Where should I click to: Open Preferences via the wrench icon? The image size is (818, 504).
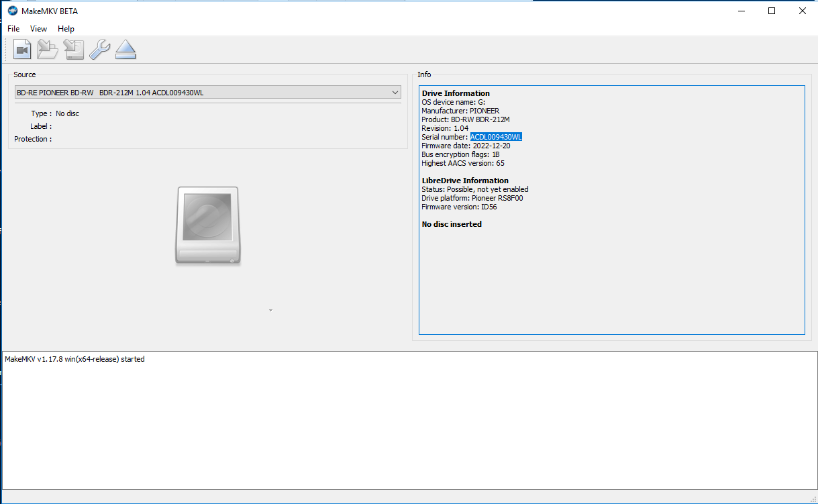99,50
